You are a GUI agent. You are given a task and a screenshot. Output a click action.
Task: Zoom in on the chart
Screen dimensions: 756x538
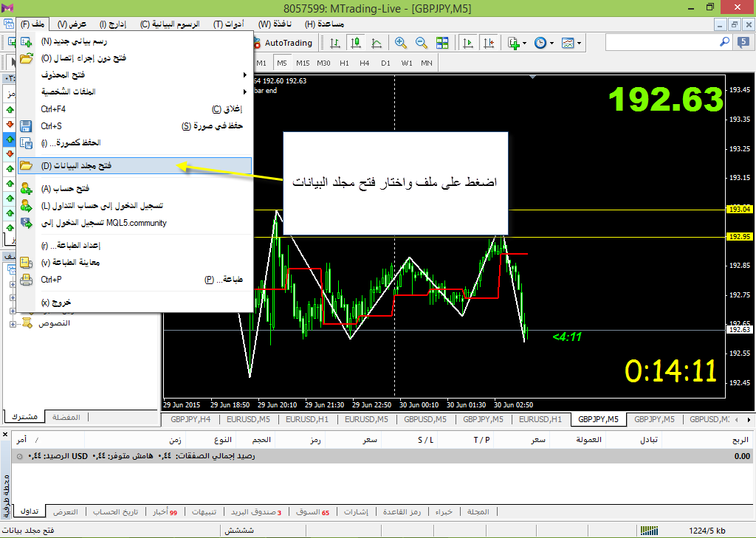pos(400,43)
